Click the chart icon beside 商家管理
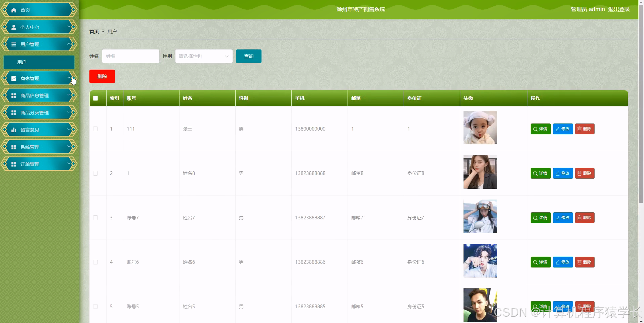 pyautogui.click(x=14, y=78)
